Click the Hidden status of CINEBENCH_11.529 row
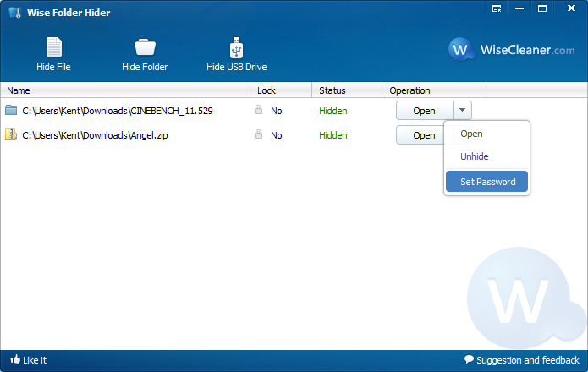This screenshot has height=372, width=588. coord(333,111)
